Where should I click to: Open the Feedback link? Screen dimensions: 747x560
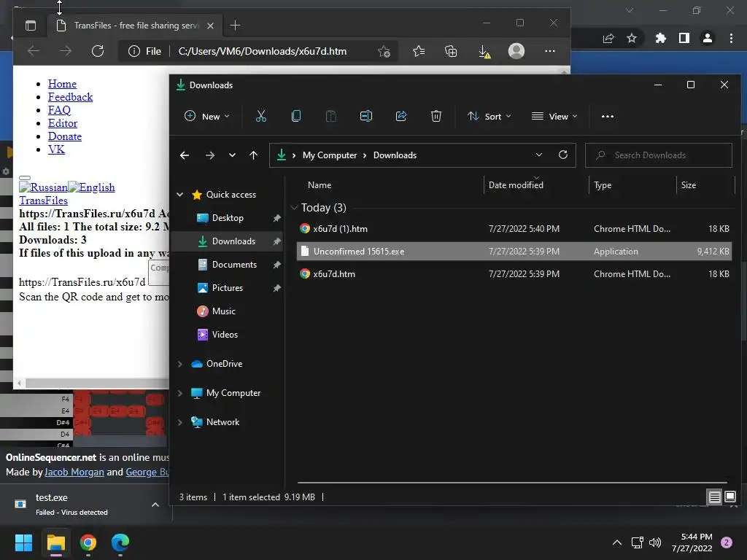pos(70,97)
